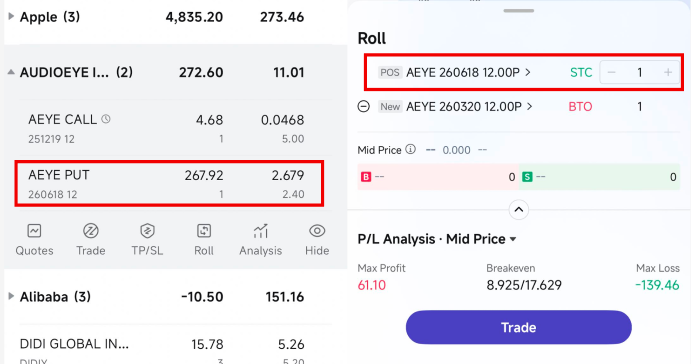Image resolution: width=691 pixels, height=364 pixels.
Task: Remove the New AEYE 260320 leg with the minus icon
Action: (364, 107)
